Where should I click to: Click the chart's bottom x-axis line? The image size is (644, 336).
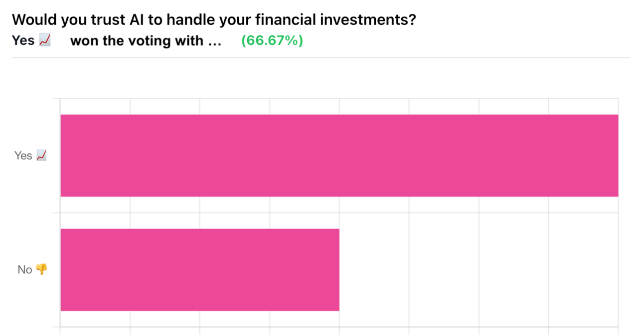[x=339, y=327]
